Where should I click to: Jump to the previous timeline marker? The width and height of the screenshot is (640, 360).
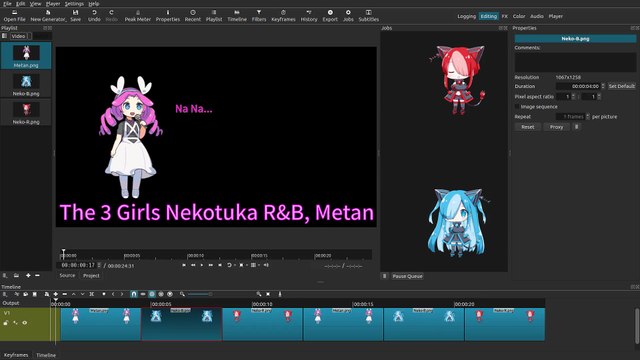(113, 294)
